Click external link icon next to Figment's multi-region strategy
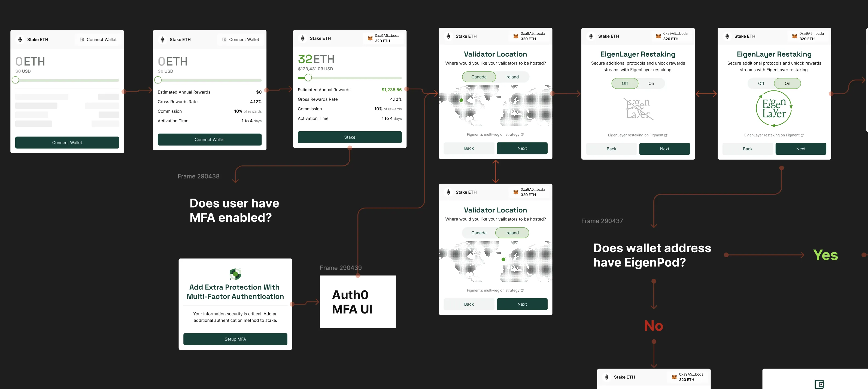Screen dimensions: 868x389 tap(522, 134)
